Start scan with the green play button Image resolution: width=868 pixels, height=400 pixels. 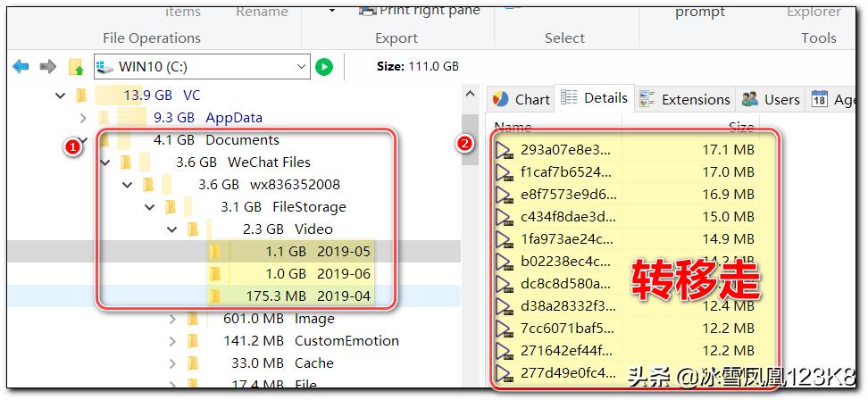tap(324, 67)
